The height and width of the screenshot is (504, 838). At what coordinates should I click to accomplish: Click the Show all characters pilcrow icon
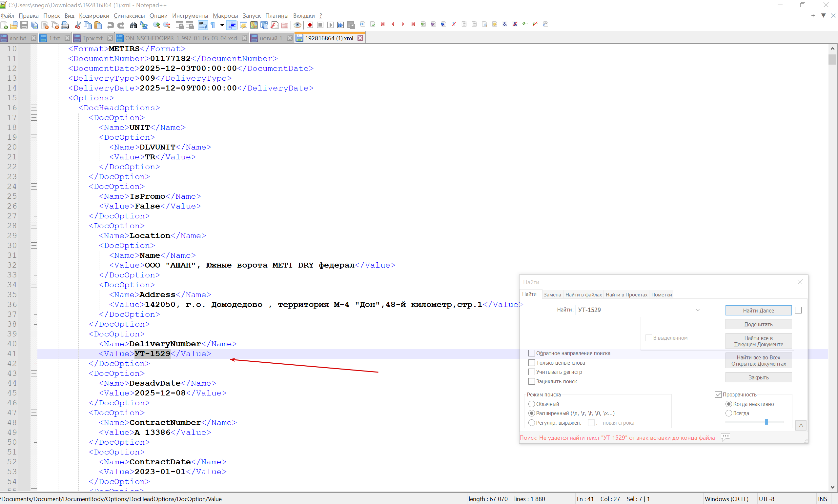pyautogui.click(x=213, y=26)
